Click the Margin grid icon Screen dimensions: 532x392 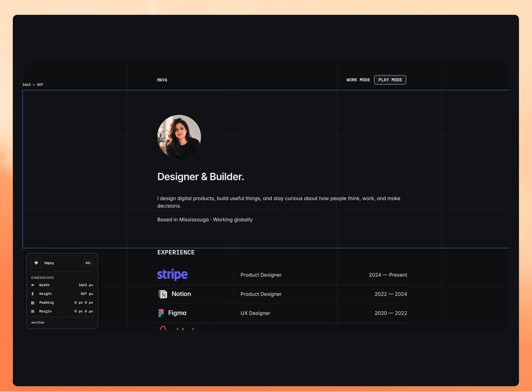tap(33, 311)
